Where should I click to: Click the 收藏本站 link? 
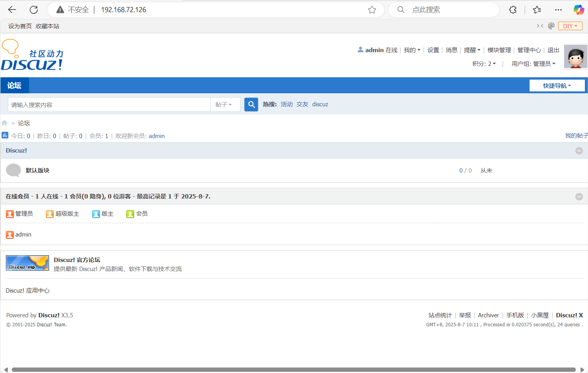47,26
